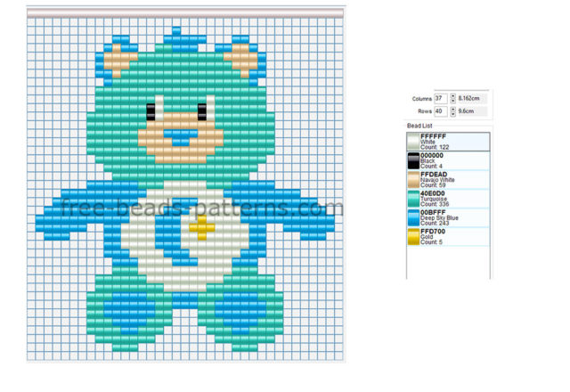Screen dimensions: 570x392
Task: Increase Columns with the up spinner arrow
Action: tap(453, 96)
